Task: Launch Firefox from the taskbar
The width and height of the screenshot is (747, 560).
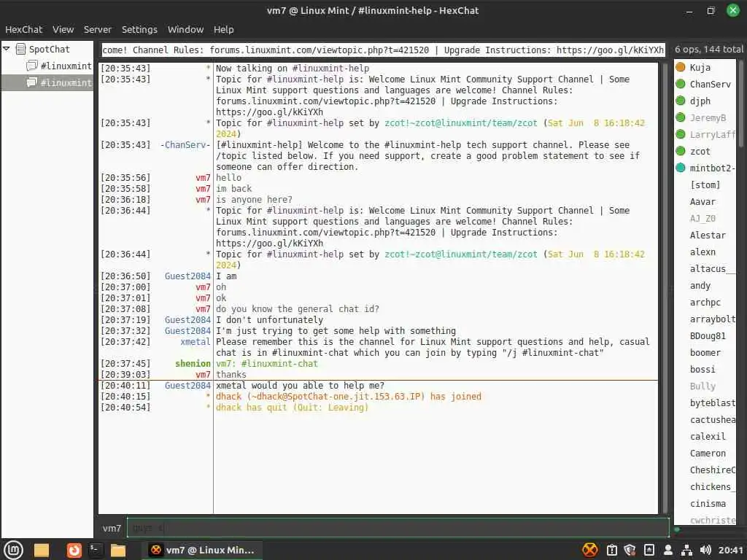Action: (74, 550)
